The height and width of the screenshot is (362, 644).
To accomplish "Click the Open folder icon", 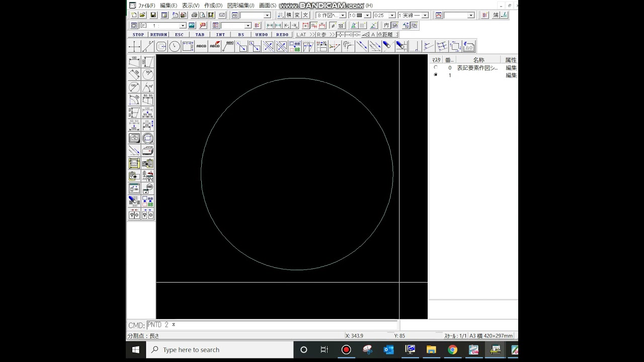I will 142,15.
